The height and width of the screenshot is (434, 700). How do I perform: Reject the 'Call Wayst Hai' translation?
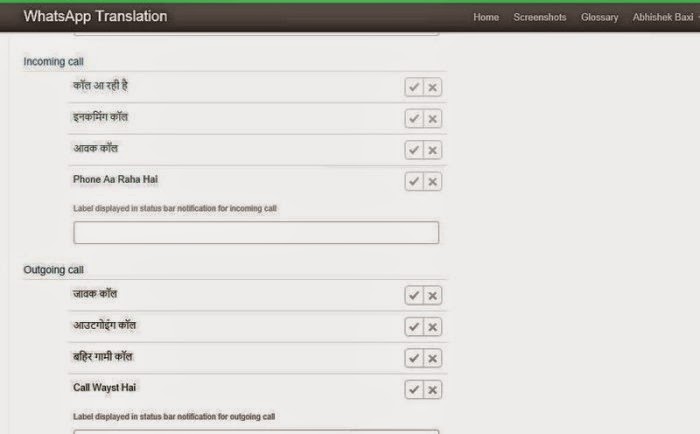(433, 389)
